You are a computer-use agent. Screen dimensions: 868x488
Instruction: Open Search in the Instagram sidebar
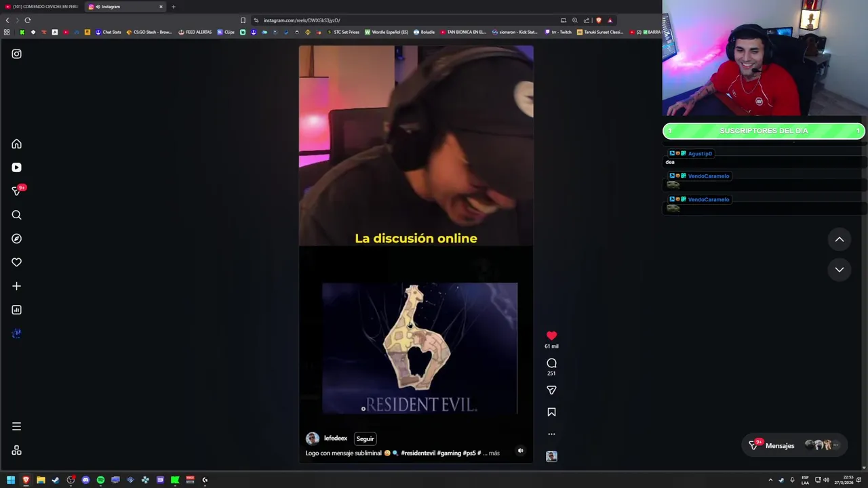[16, 215]
